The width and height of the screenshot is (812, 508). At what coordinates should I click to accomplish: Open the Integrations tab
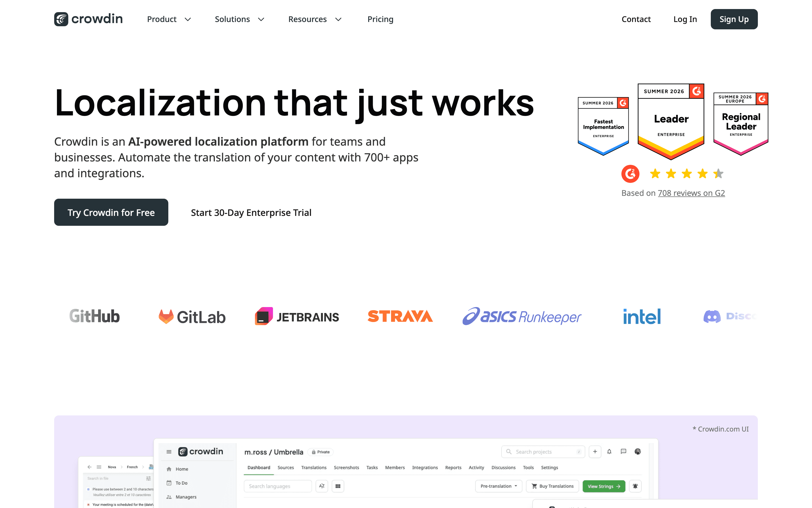(x=425, y=467)
